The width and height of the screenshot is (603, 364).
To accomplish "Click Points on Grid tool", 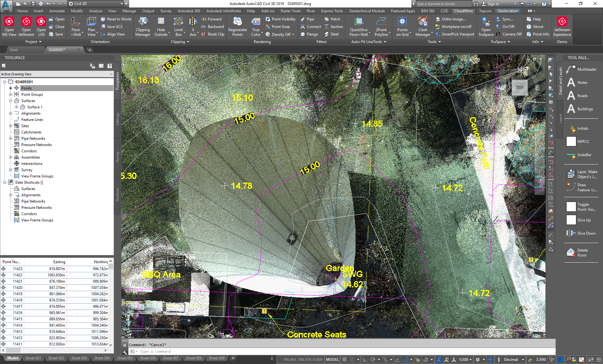I will [402, 26].
